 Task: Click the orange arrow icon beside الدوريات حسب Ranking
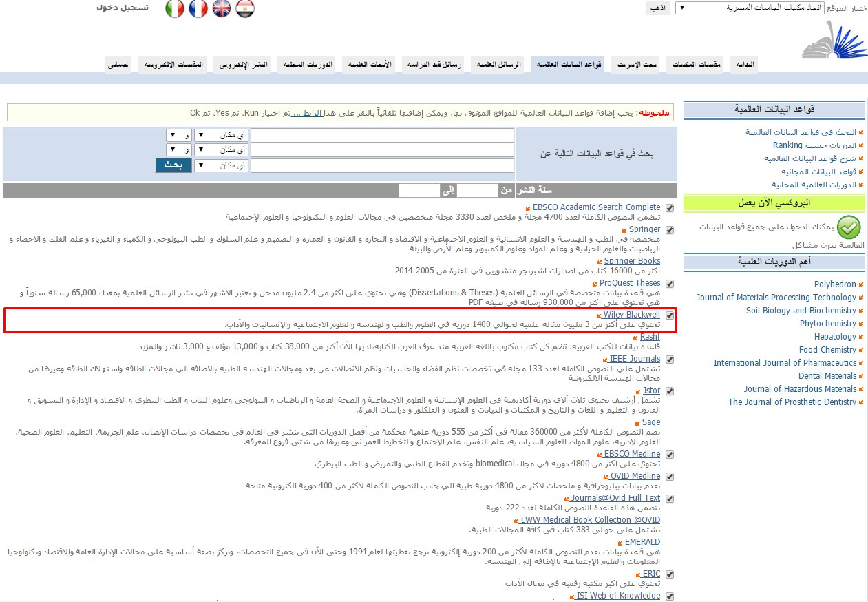861,146
